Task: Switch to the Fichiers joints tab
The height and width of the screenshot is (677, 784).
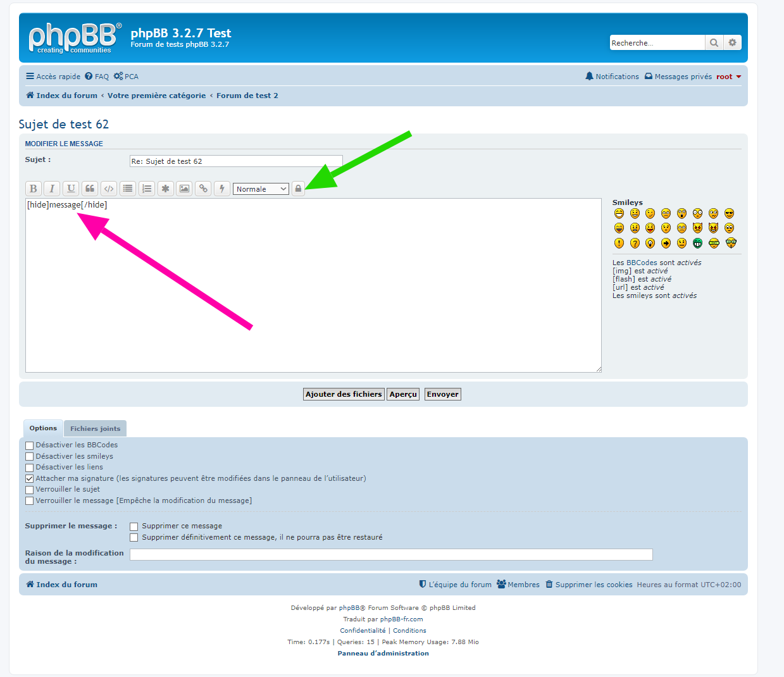Action: [95, 429]
